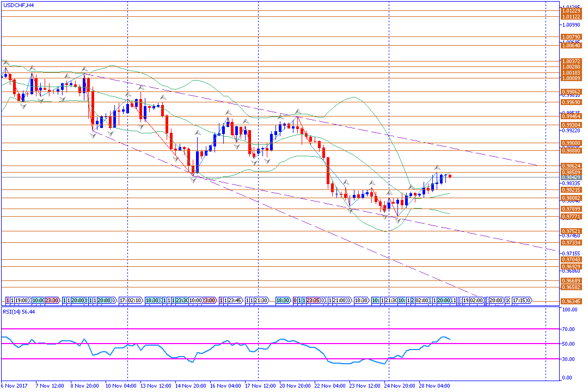The image size is (588, 392).
Task: Click the 0.99690 price level label
Action: click(571, 102)
